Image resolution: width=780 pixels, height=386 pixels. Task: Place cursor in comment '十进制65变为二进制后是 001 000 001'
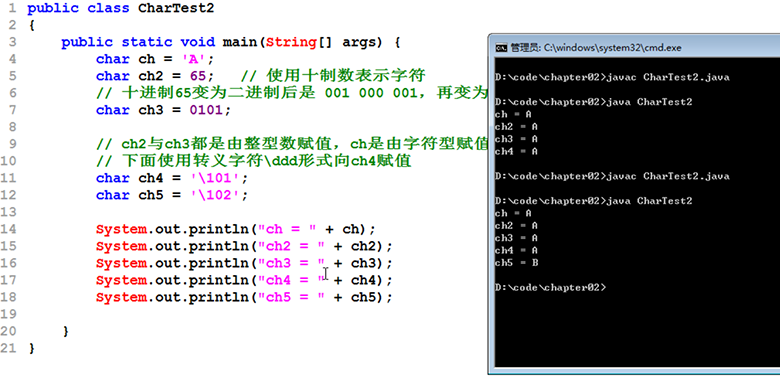pos(269,93)
